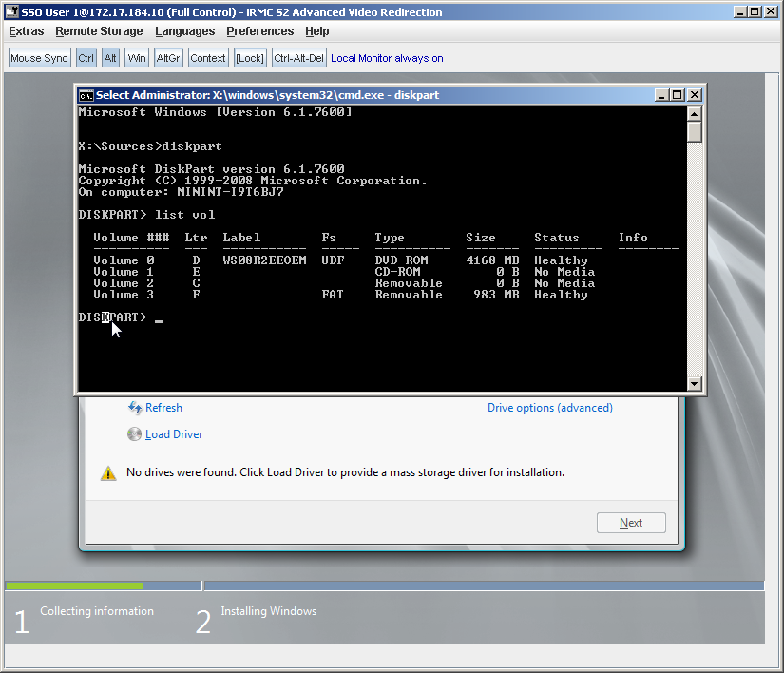The width and height of the screenshot is (784, 673).
Task: Toggle the Win key button
Action: [x=137, y=58]
